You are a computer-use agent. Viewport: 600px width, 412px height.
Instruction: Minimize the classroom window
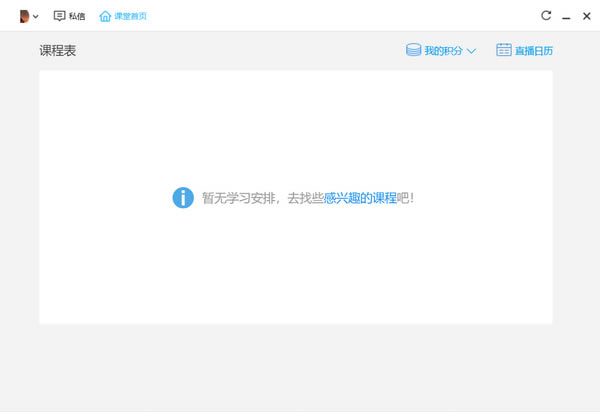pyautogui.click(x=566, y=18)
